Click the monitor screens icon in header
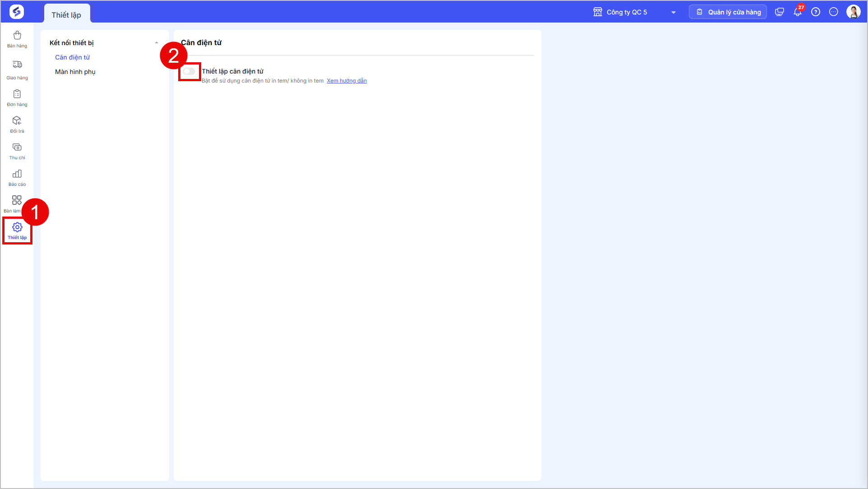This screenshot has width=868, height=489. click(780, 12)
